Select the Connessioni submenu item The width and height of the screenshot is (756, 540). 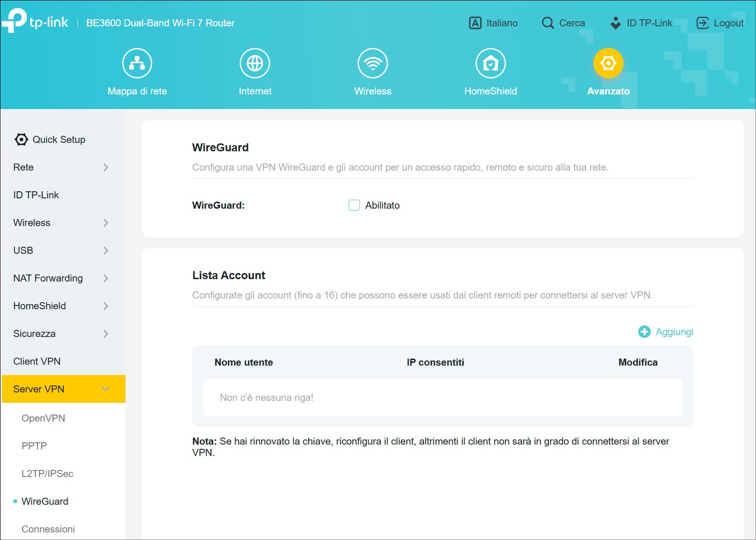click(x=48, y=529)
